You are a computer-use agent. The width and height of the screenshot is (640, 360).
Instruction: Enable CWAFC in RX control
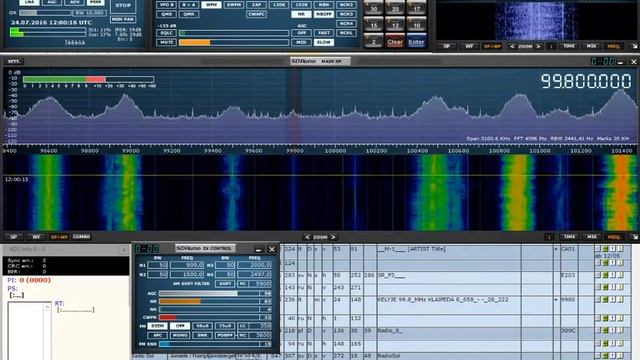(x=256, y=14)
